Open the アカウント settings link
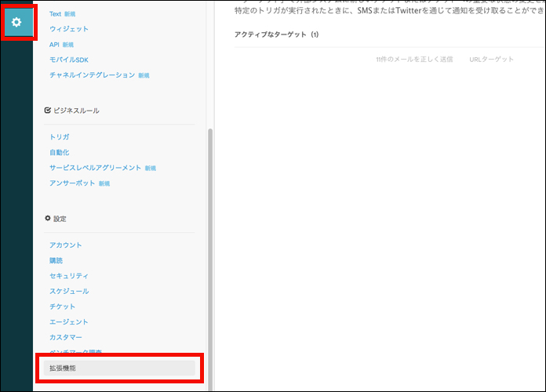The height and width of the screenshot is (392, 546). tap(65, 245)
